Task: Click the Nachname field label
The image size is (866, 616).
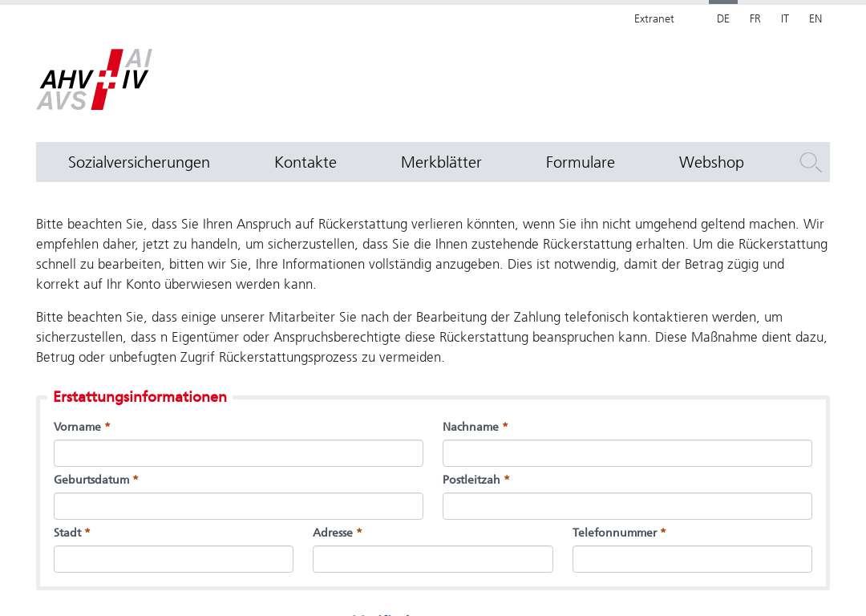Action: [471, 427]
